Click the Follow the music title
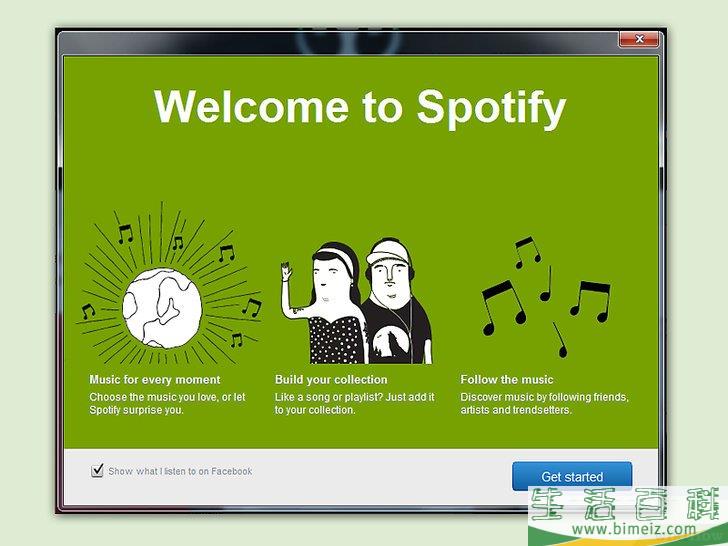 (507, 379)
